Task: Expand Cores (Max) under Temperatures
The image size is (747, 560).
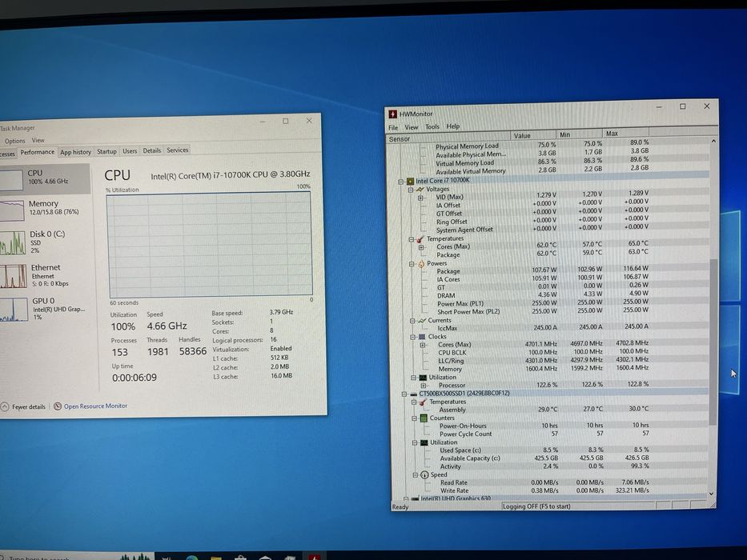Action: pos(421,248)
